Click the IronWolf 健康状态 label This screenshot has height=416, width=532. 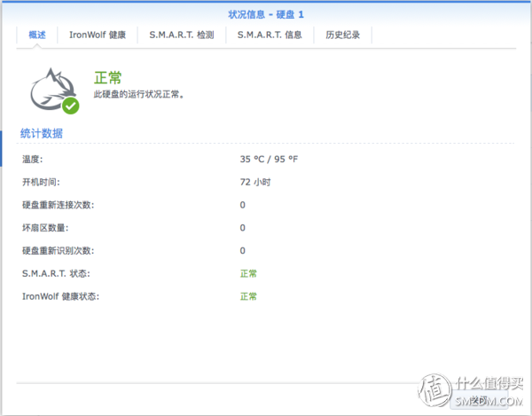click(60, 296)
